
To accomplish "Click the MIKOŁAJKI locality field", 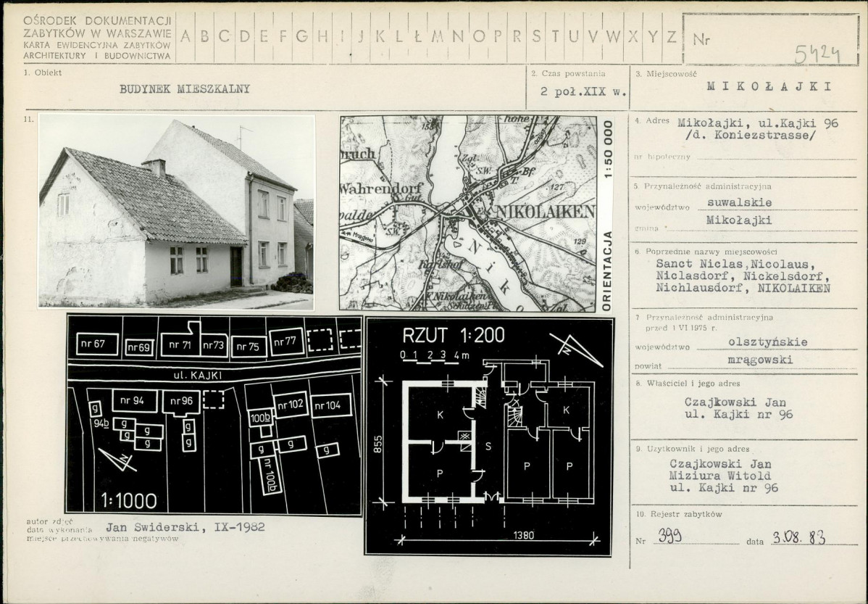I will 769,86.
